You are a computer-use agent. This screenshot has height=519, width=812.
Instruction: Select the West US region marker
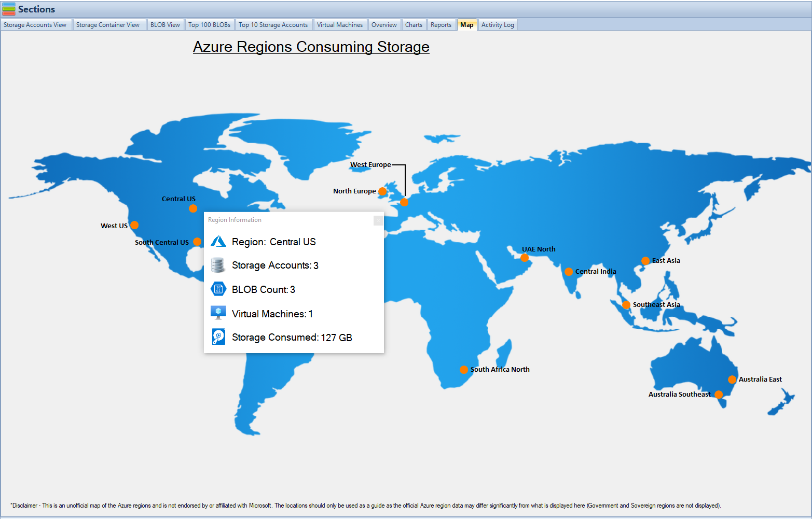point(134,225)
